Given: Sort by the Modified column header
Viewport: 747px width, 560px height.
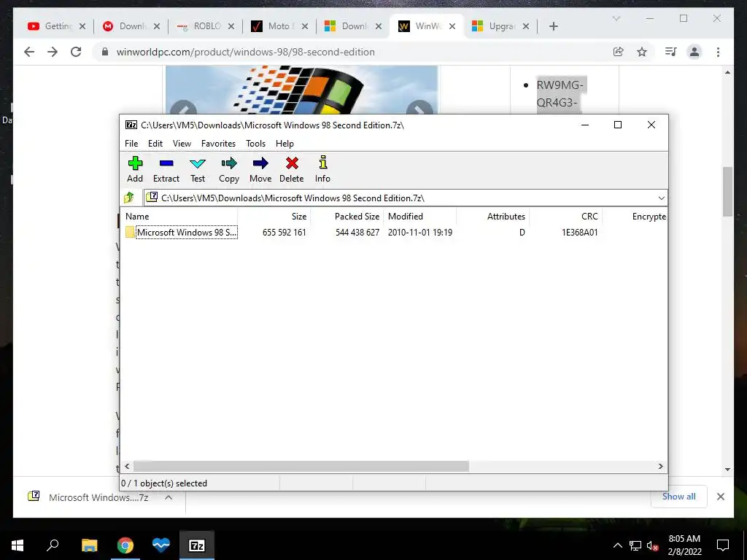Looking at the screenshot, I should pos(419,216).
